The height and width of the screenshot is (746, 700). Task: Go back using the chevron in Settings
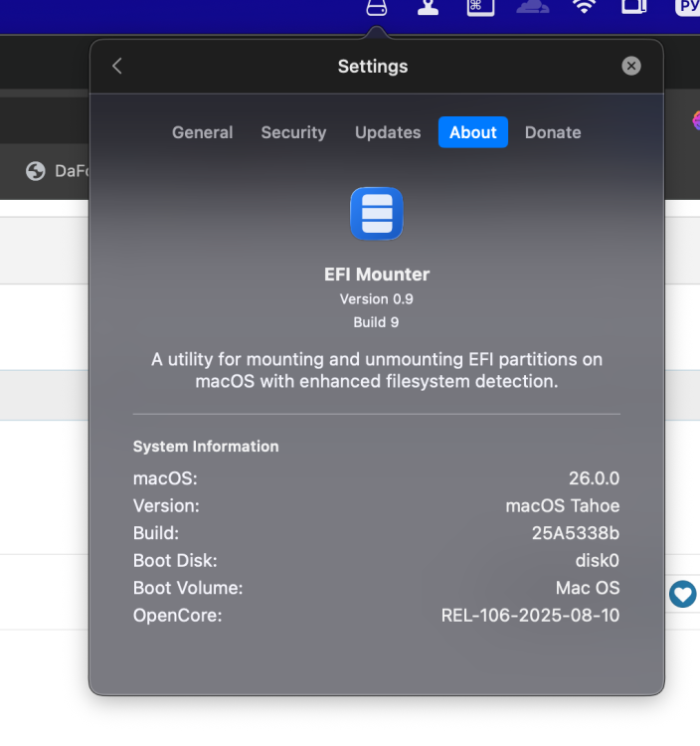point(117,66)
